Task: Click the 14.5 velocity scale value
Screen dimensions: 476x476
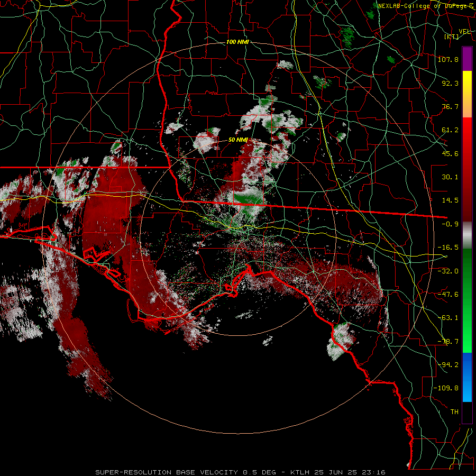Action: point(450,200)
